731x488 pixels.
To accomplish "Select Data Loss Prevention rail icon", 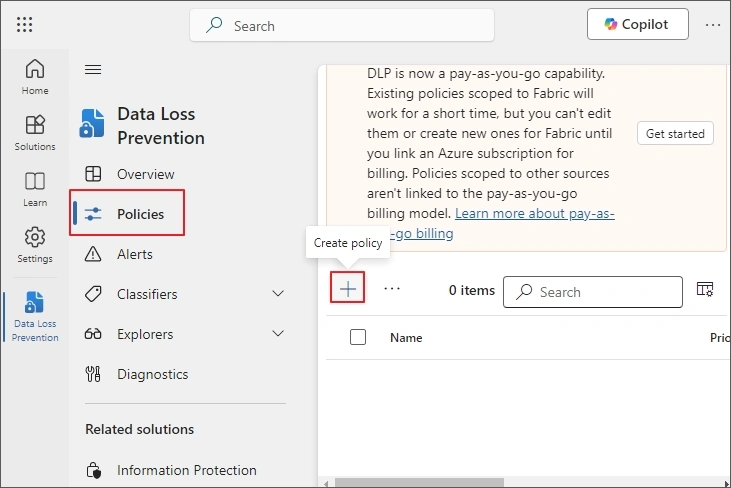I will pyautogui.click(x=35, y=317).
